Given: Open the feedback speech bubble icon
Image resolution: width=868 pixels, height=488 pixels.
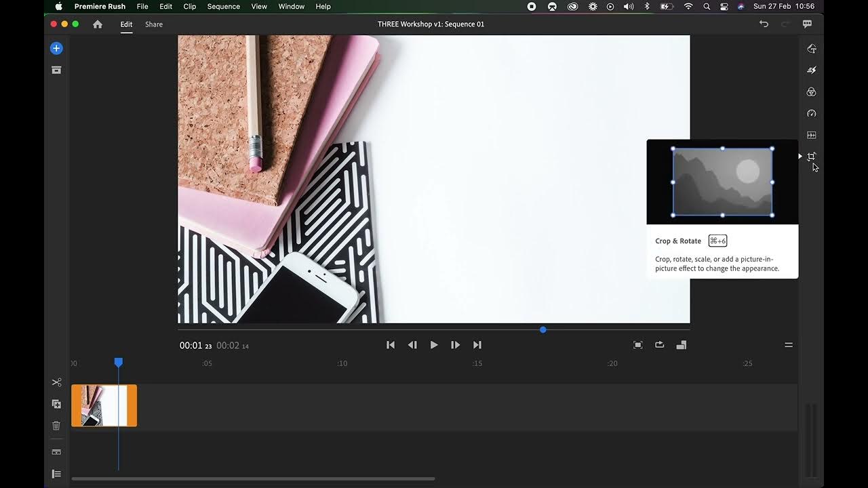Looking at the screenshot, I should pos(807,24).
